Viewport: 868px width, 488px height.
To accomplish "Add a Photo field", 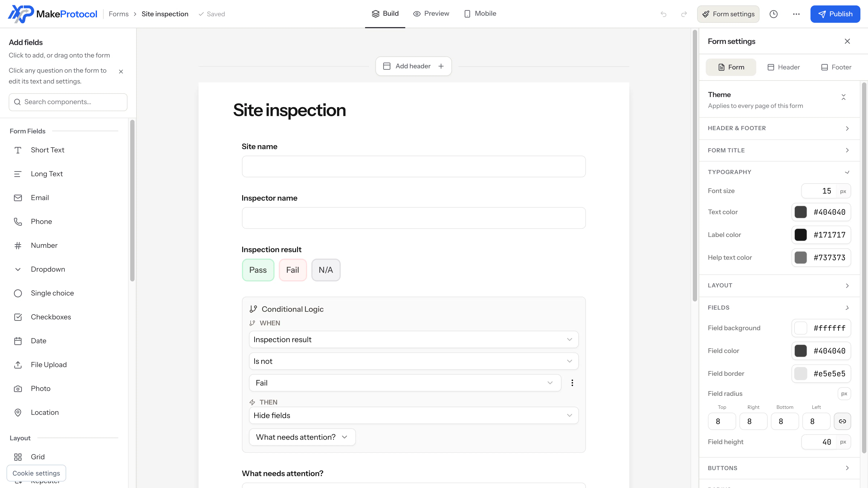I will 64,389.
